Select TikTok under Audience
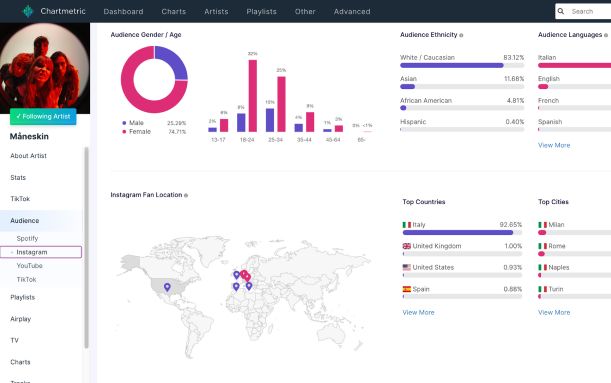This screenshot has width=611, height=383. click(x=26, y=279)
